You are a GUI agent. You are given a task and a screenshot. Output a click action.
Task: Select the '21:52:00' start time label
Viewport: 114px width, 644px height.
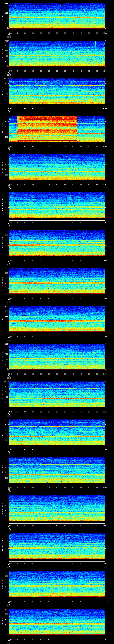[9, 336]
